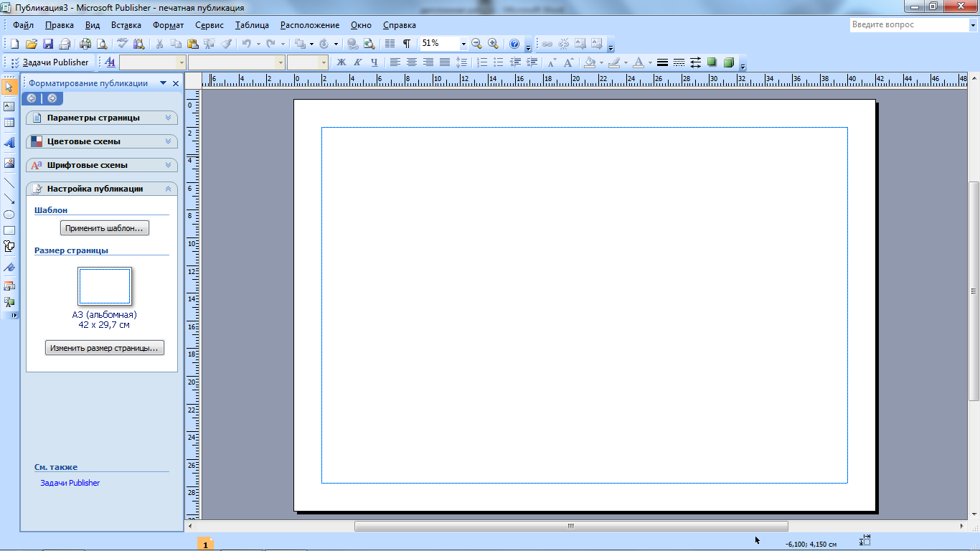Image resolution: width=980 pixels, height=551 pixels.
Task: Toggle special characters pilcrow display
Action: (x=407, y=44)
